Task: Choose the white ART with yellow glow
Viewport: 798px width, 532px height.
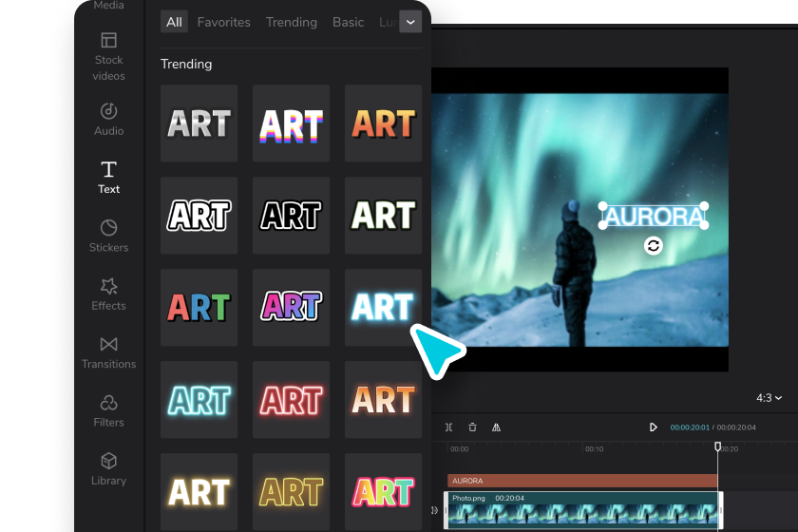Action: pyautogui.click(x=199, y=492)
